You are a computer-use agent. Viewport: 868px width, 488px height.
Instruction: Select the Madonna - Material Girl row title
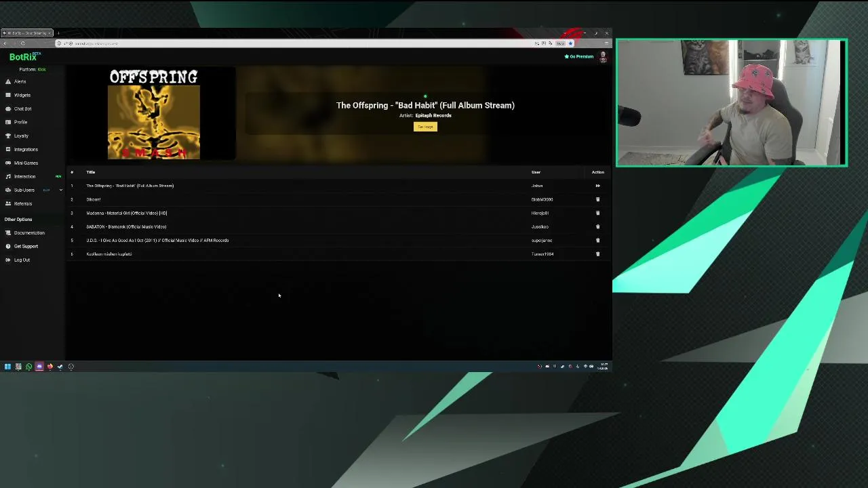tap(127, 213)
